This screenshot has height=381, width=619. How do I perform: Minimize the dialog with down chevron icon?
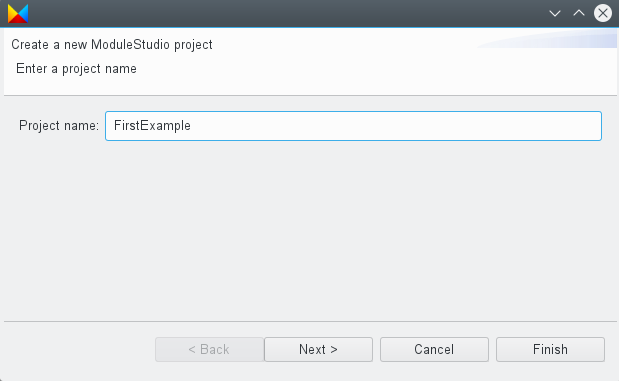point(555,13)
